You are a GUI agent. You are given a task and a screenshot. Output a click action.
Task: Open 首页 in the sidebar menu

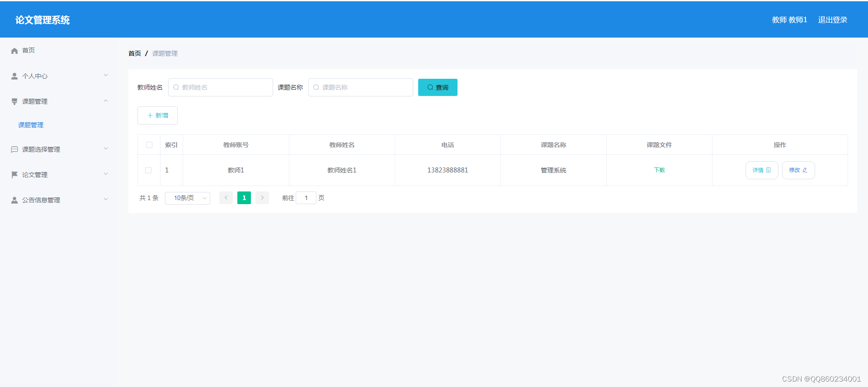59,51
